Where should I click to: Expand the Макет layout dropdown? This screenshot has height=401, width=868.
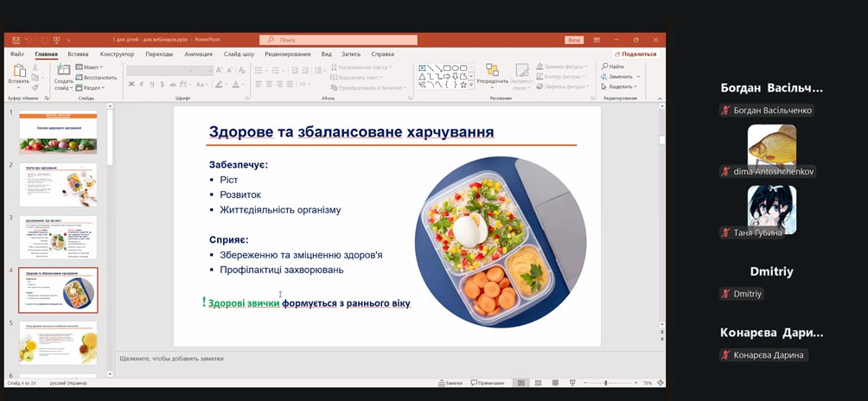tap(89, 67)
